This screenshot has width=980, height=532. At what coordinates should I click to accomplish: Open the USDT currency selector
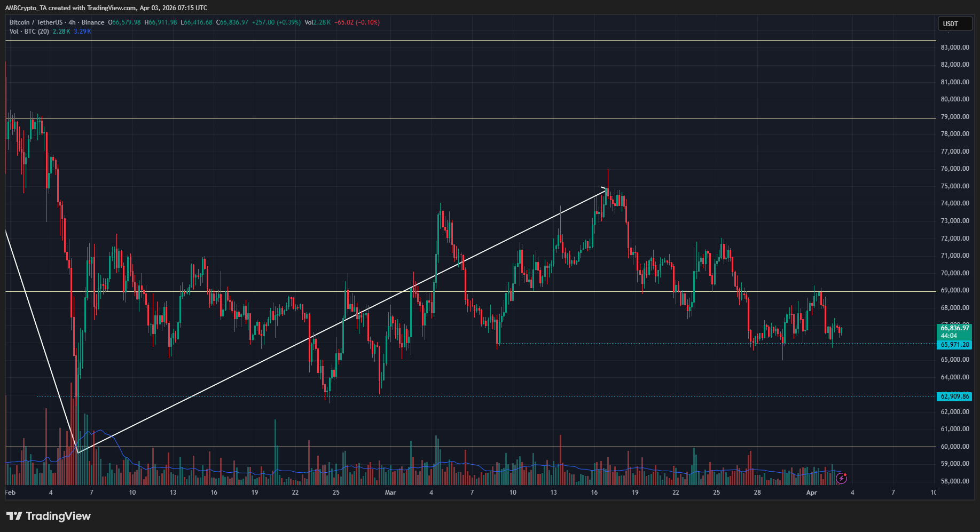click(x=955, y=23)
